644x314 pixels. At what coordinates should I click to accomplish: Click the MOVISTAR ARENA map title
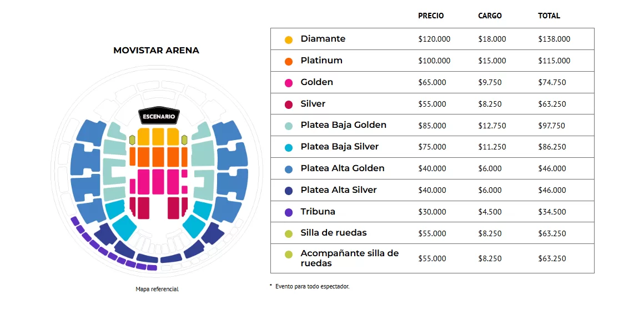[156, 51]
